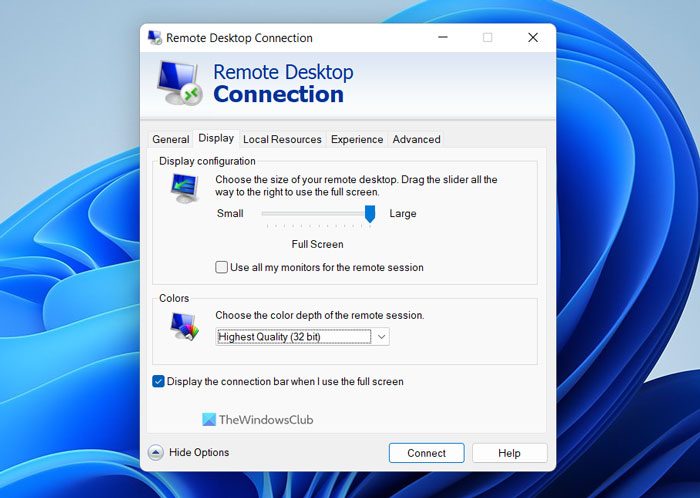The height and width of the screenshot is (498, 700).
Task: Click the display configuration monitor icon
Action: [184, 188]
